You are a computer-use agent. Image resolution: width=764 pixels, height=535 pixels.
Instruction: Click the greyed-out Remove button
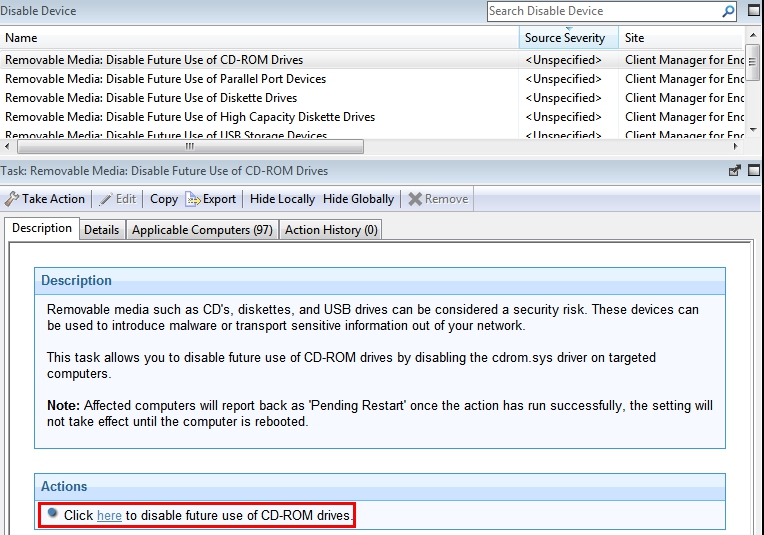[438, 199]
